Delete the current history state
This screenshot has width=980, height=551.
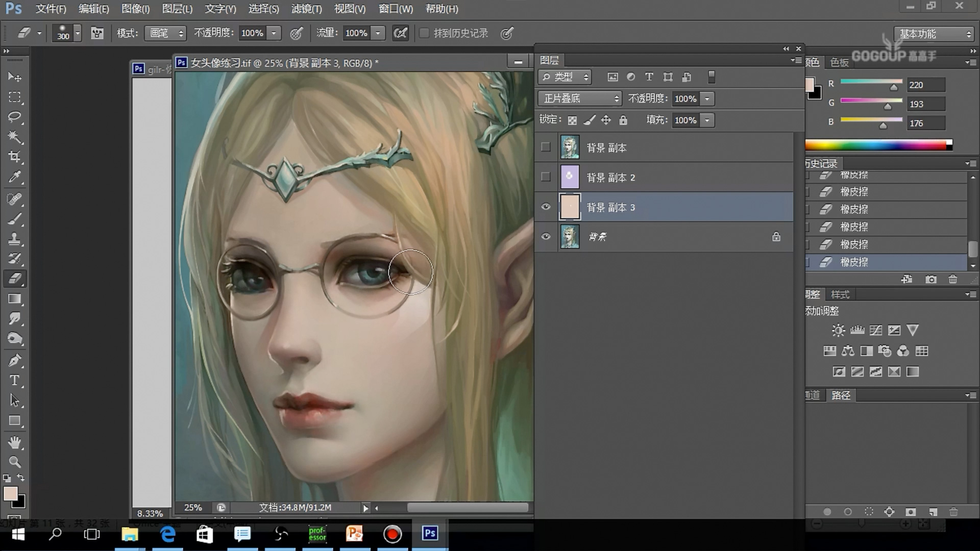(952, 280)
